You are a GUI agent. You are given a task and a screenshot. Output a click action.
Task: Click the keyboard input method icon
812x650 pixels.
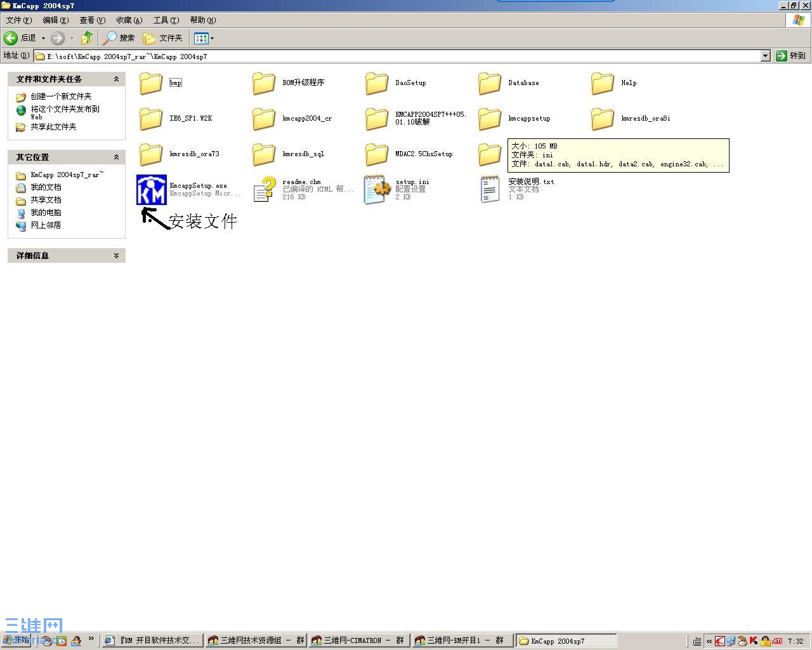[697, 641]
